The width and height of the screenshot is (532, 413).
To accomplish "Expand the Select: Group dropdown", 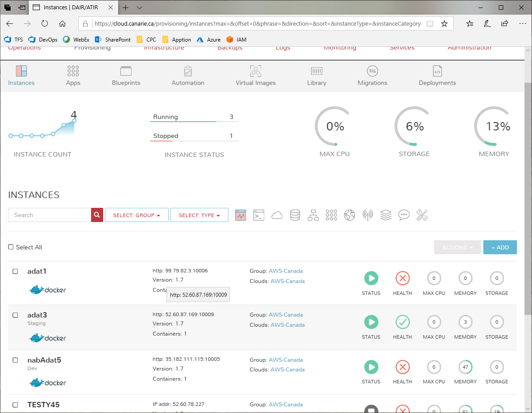I will [x=136, y=215].
